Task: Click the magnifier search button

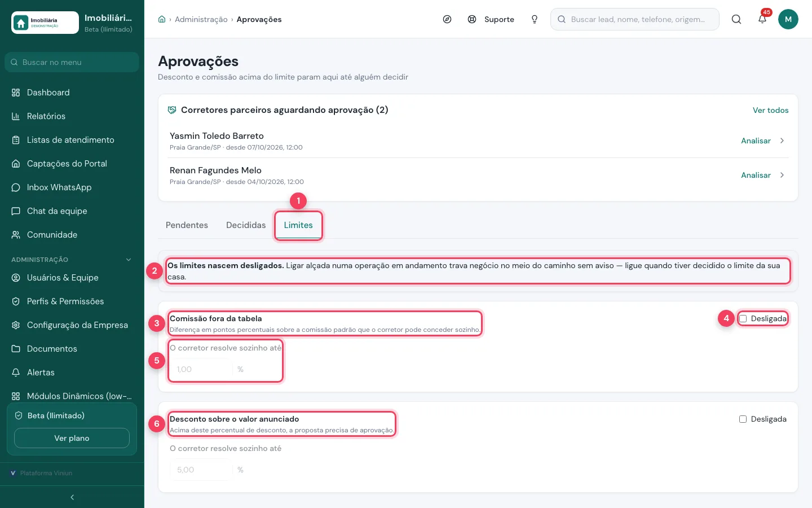Action: pyautogui.click(x=736, y=19)
